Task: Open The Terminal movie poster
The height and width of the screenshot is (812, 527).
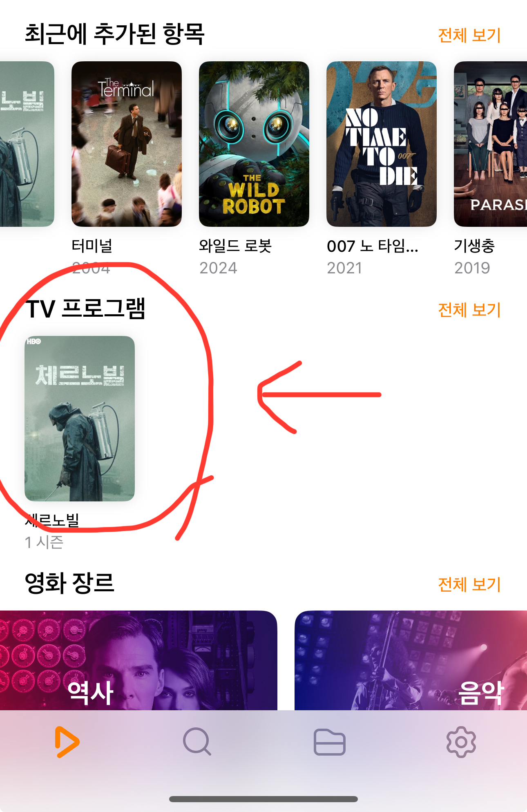Action: [127, 144]
